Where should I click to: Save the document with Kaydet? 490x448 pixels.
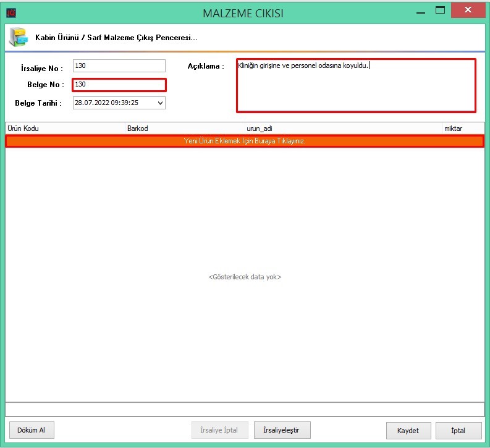point(408,431)
